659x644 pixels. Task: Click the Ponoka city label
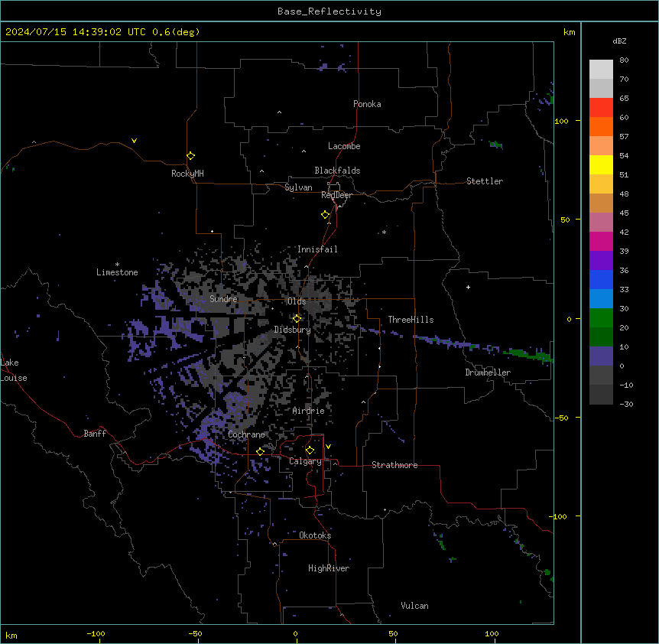pos(367,104)
